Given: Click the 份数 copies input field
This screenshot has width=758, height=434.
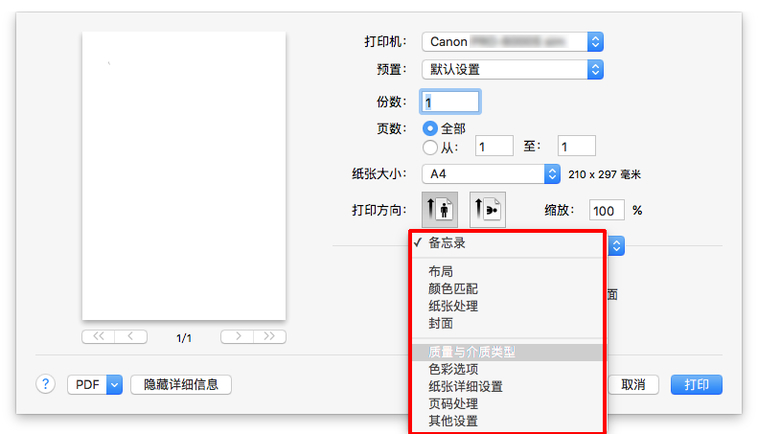Looking at the screenshot, I should (450, 101).
